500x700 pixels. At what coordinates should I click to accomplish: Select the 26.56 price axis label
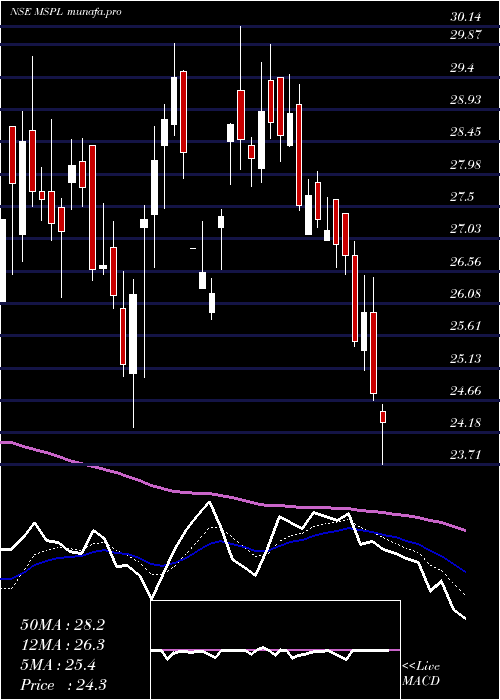[466, 262]
